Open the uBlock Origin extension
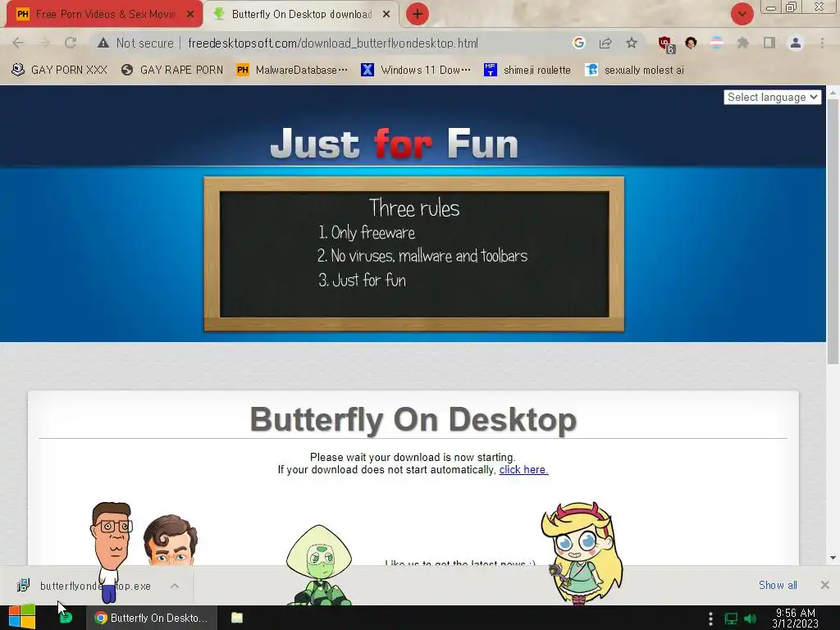Screen dimensions: 840x630 (666, 44)
